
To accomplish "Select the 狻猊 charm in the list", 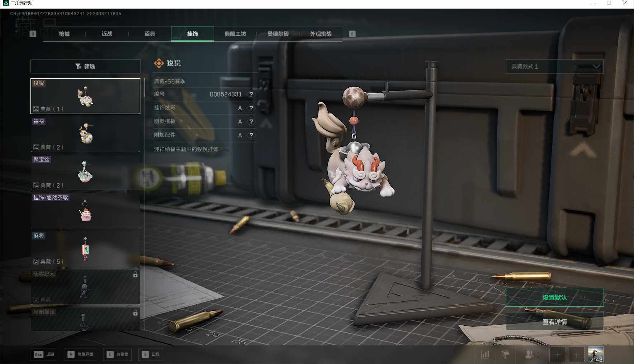I will tap(85, 96).
